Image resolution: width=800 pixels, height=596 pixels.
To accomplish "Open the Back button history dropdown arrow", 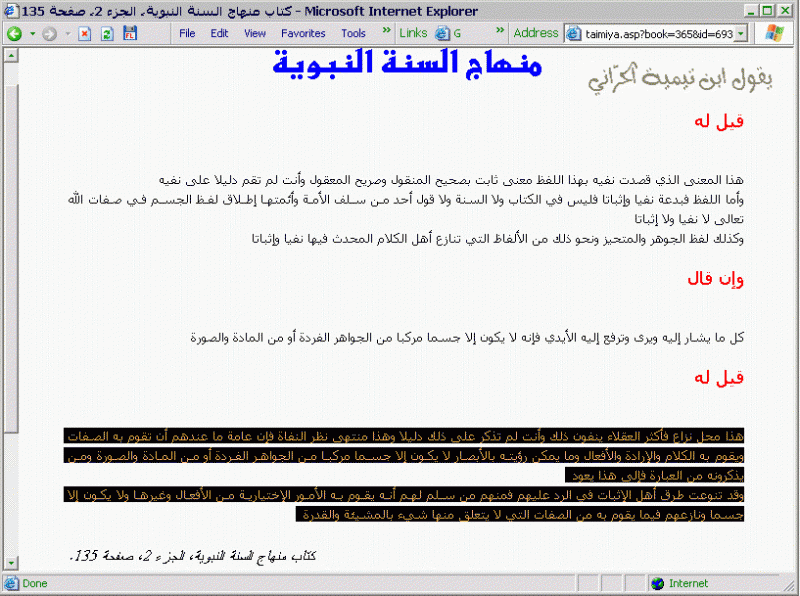I will [33, 34].
